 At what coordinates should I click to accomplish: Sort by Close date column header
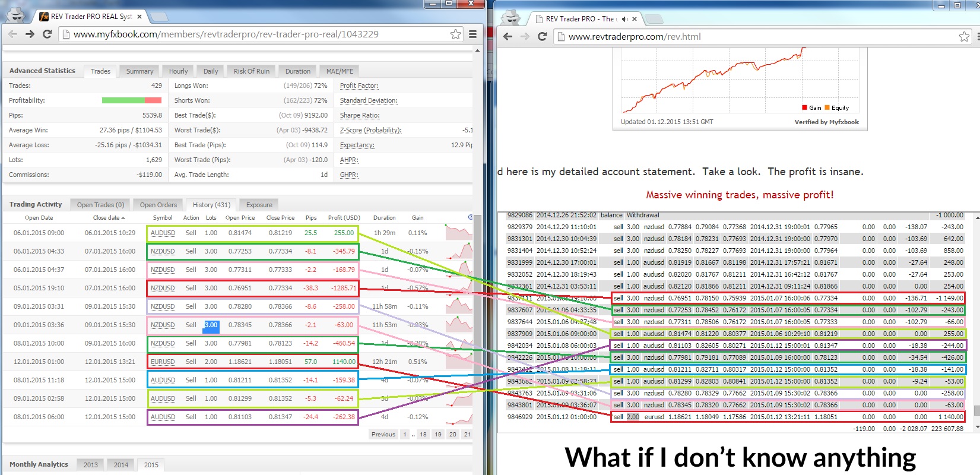coord(109,218)
